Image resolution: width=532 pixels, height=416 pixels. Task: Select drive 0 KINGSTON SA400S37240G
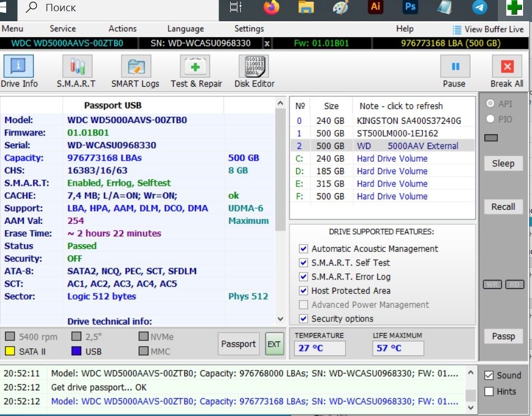382,121
